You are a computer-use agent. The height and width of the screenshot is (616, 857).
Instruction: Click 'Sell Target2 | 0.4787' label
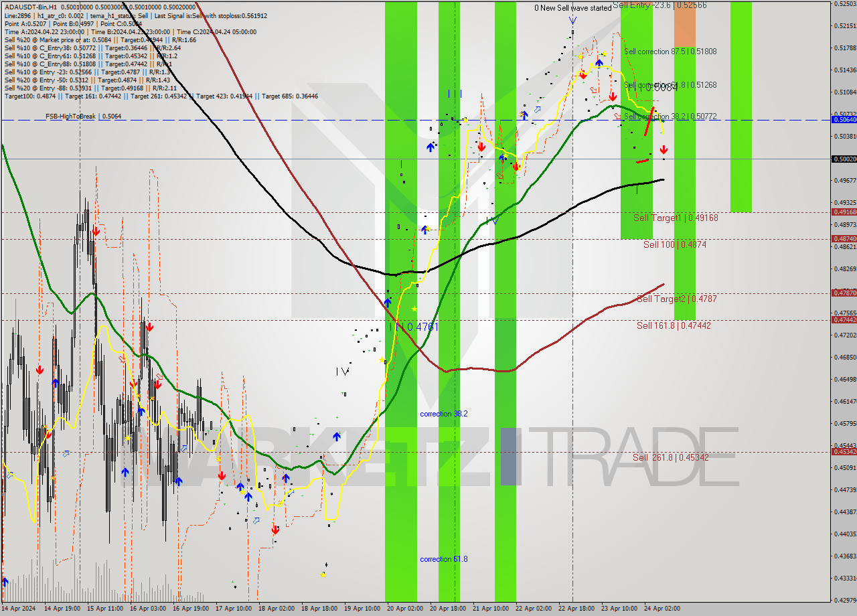click(677, 299)
